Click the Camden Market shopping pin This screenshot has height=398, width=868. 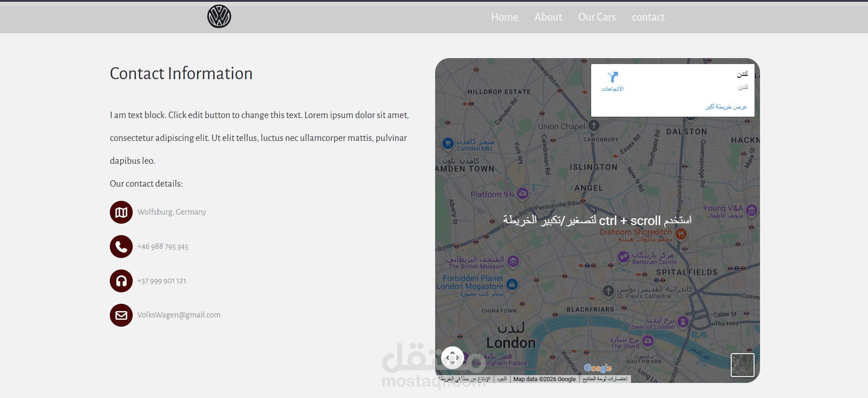[448, 143]
